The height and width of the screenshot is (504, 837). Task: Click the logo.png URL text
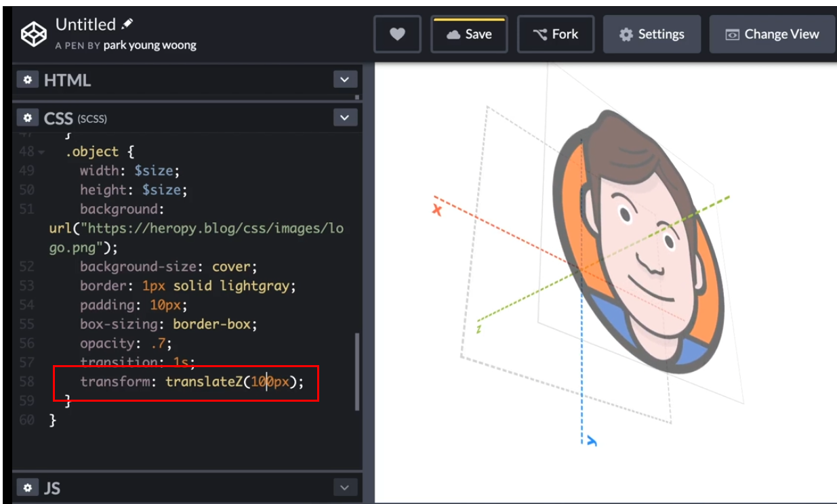197,237
